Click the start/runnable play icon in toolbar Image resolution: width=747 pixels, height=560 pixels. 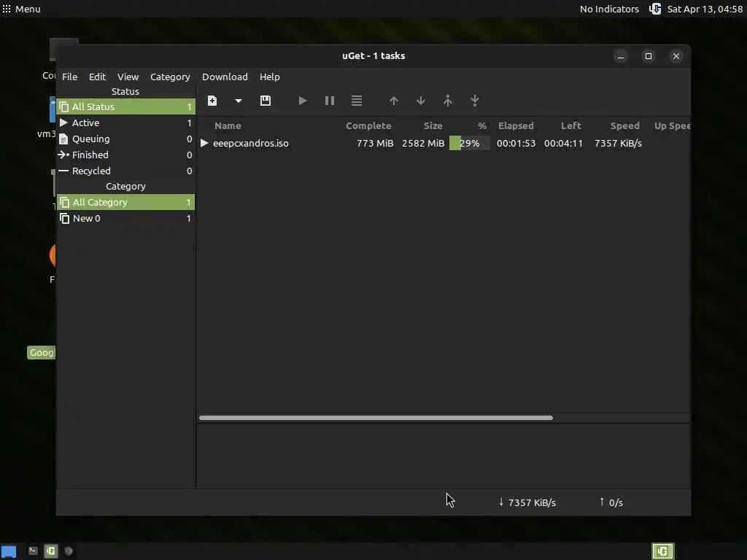[x=303, y=101]
